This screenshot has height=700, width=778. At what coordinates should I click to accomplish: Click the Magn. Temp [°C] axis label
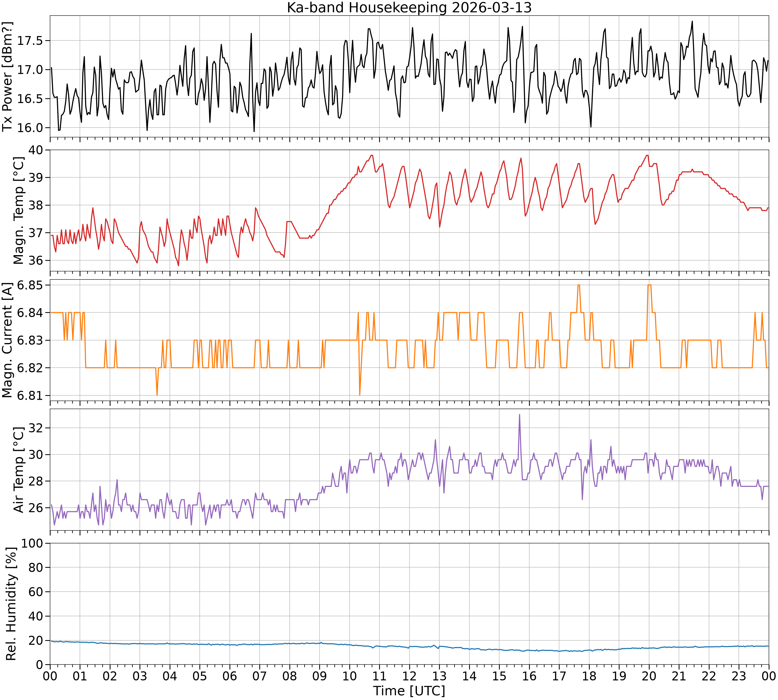18,210
